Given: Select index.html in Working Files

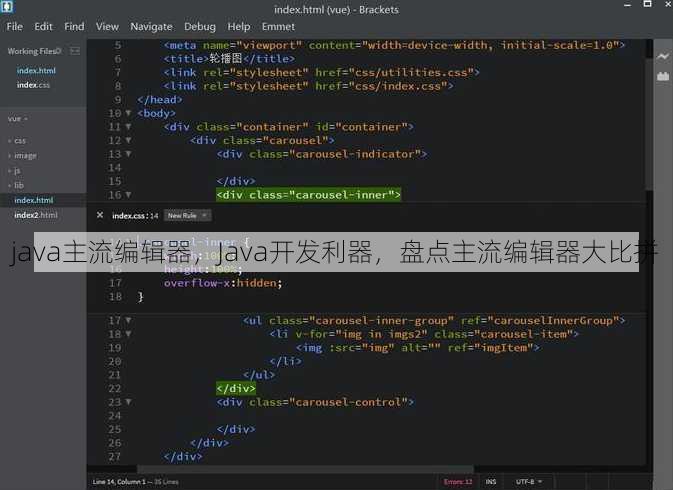Looking at the screenshot, I should click(36, 70).
